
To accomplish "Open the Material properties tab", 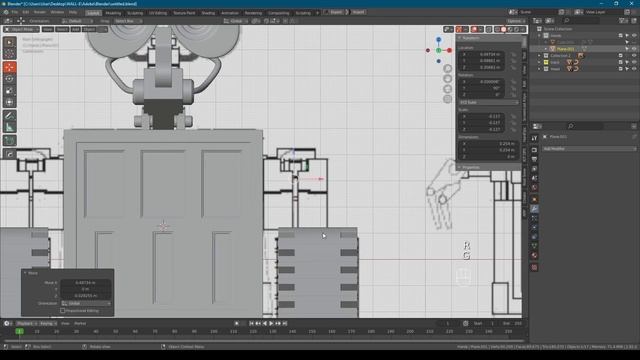I will point(534,256).
